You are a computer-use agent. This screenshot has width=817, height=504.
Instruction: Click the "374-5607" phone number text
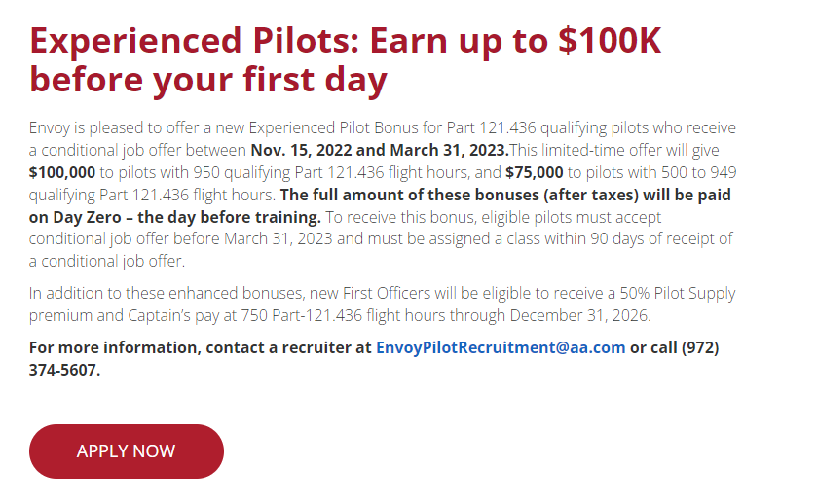pyautogui.click(x=65, y=370)
